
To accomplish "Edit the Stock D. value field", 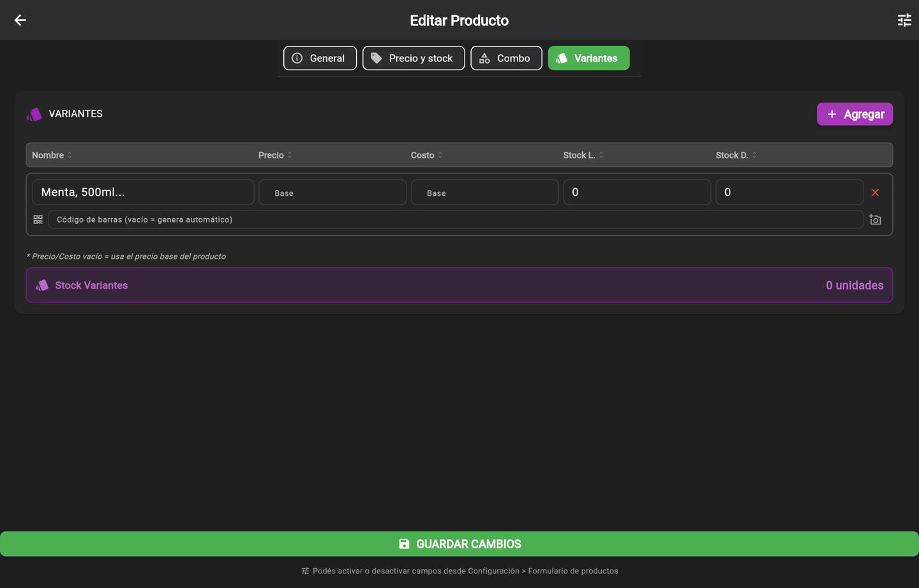I will point(789,192).
